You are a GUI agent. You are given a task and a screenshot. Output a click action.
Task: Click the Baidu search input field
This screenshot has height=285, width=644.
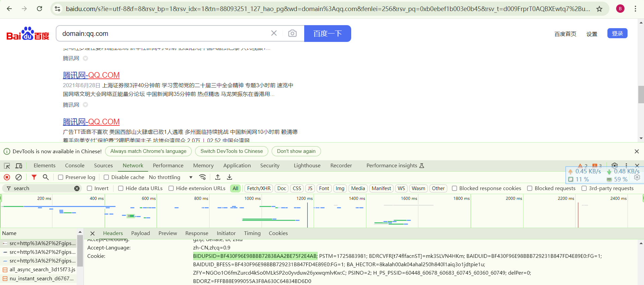tap(165, 34)
